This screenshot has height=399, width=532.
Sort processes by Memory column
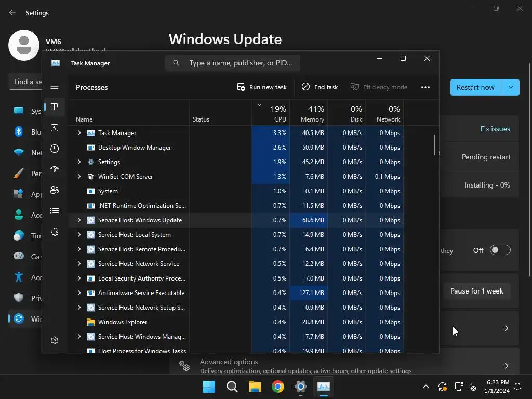[x=309, y=113]
